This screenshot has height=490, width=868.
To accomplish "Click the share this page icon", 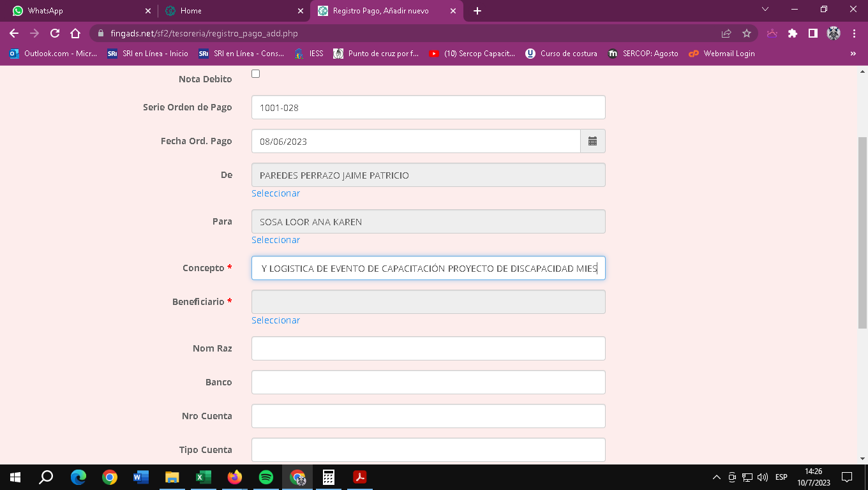I will (726, 33).
